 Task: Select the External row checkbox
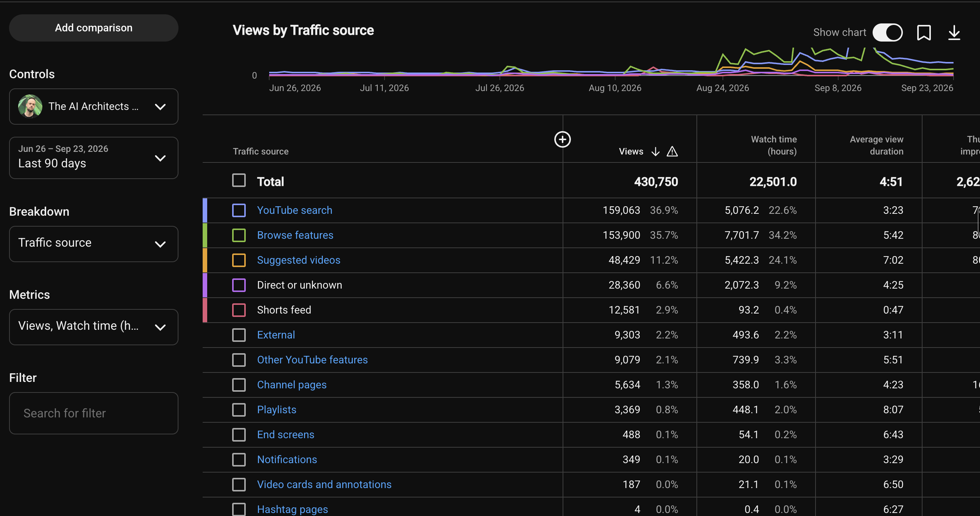[x=239, y=335]
